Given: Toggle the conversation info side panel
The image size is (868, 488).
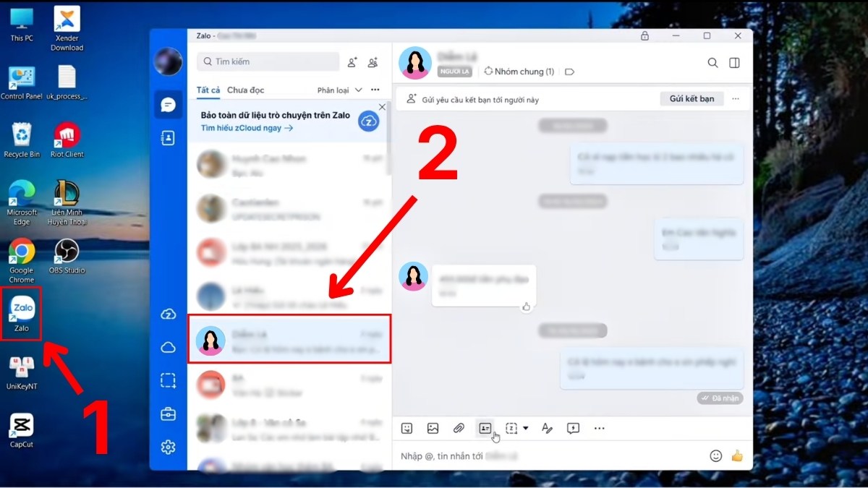Looking at the screenshot, I should click(734, 63).
